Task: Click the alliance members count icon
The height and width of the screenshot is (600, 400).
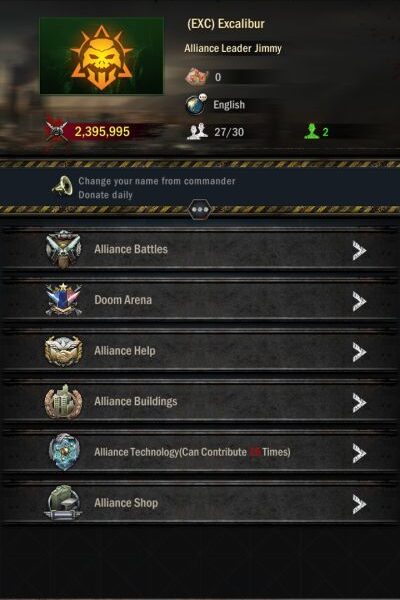Action: click(x=197, y=132)
